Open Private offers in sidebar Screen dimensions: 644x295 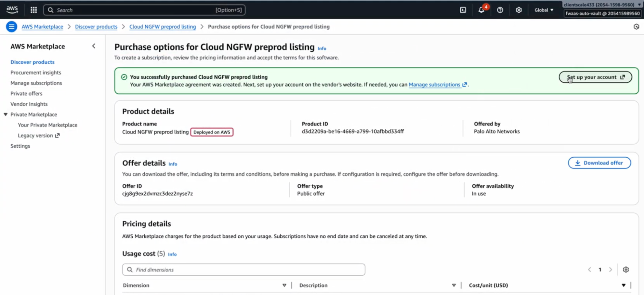pyautogui.click(x=26, y=94)
